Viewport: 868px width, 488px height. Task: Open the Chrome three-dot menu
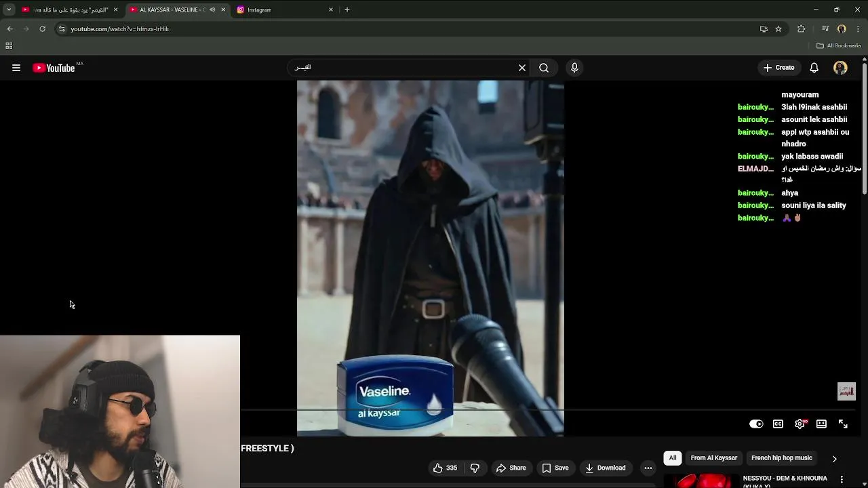pyautogui.click(x=858, y=28)
